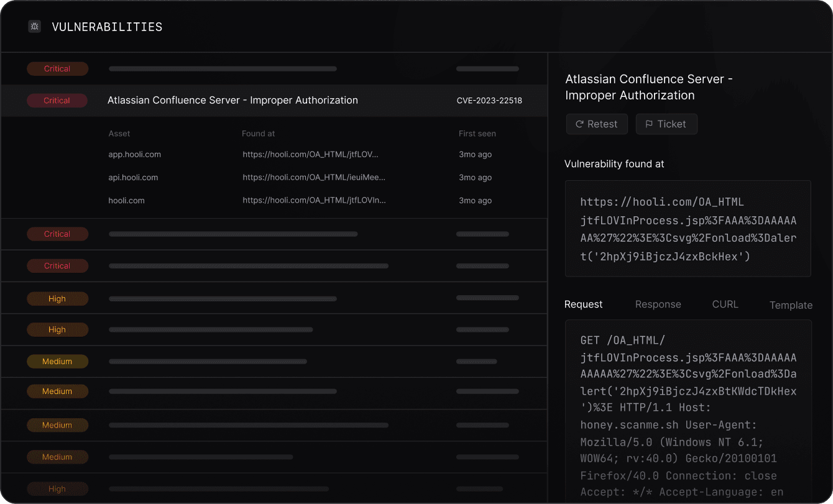Click the circular refresh icon on Retest button

[x=579, y=124]
